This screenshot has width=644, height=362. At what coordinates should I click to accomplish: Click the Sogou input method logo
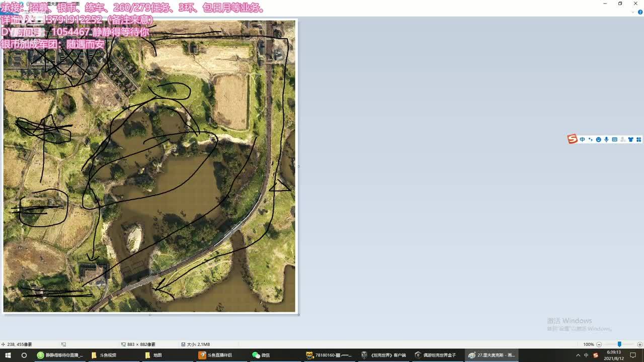pos(573,139)
